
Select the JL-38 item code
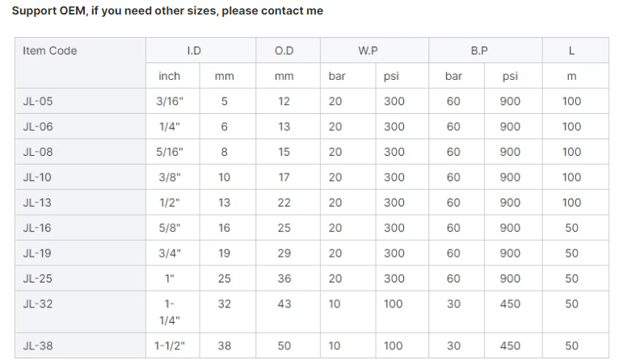pos(37,346)
